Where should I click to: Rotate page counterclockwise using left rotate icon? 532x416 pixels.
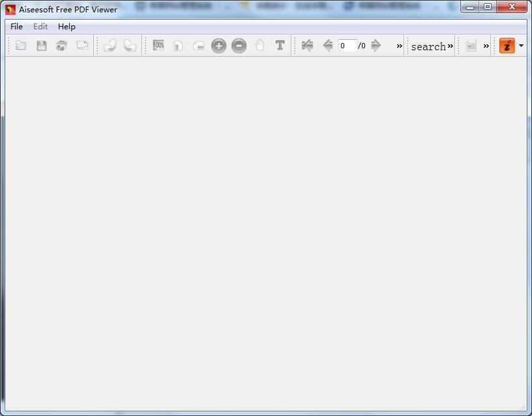[110, 46]
